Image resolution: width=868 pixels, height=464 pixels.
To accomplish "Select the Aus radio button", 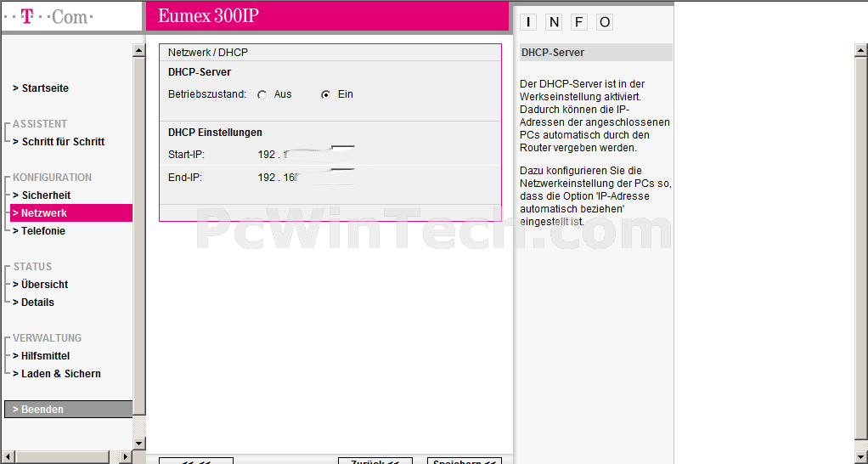I will [x=262, y=94].
